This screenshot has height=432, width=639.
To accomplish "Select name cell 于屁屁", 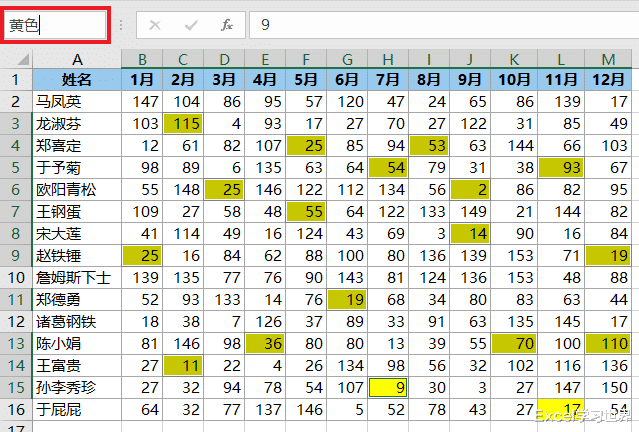I will [x=77, y=410].
